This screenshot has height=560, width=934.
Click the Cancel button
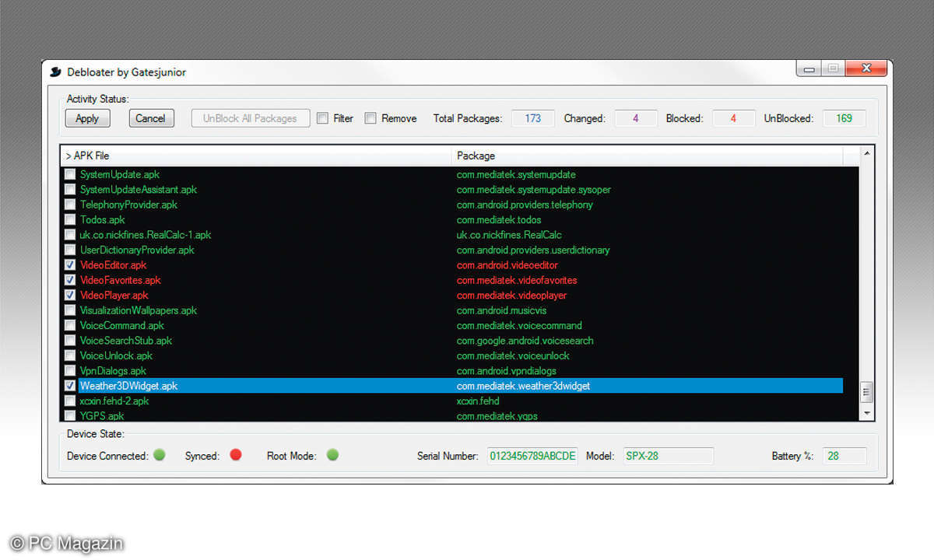click(150, 118)
